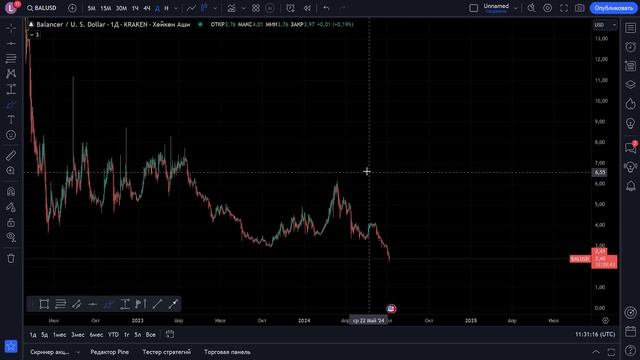The image size is (640, 360).
Task: Expand the Unnamed layout dropdown
Action: tap(516, 8)
